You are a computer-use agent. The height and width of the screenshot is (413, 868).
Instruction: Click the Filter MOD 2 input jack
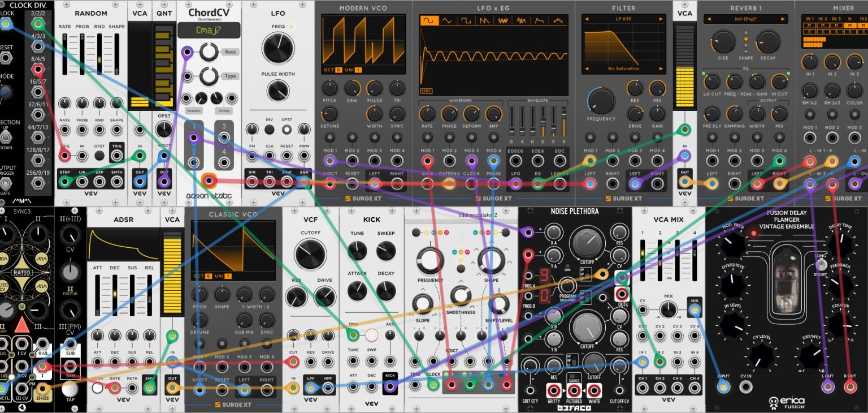pos(612,161)
